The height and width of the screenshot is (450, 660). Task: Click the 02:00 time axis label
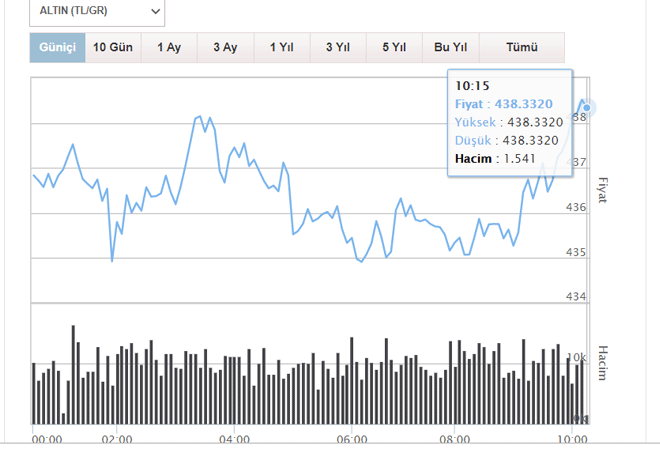pos(117,439)
